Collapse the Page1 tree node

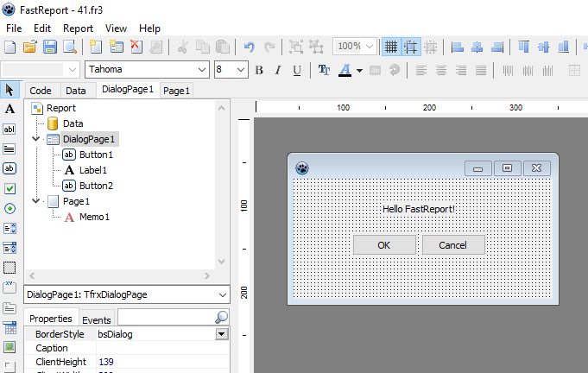pyautogui.click(x=36, y=201)
